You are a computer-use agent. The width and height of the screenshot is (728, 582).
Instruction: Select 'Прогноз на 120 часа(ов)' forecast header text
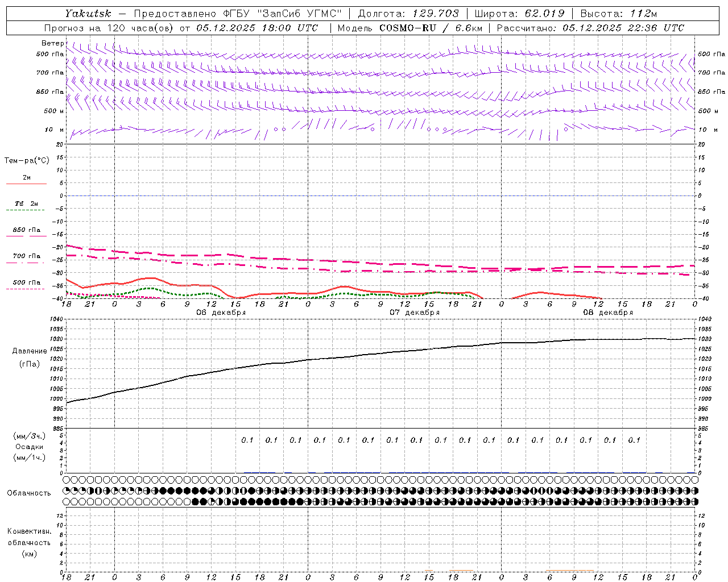[x=110, y=28]
